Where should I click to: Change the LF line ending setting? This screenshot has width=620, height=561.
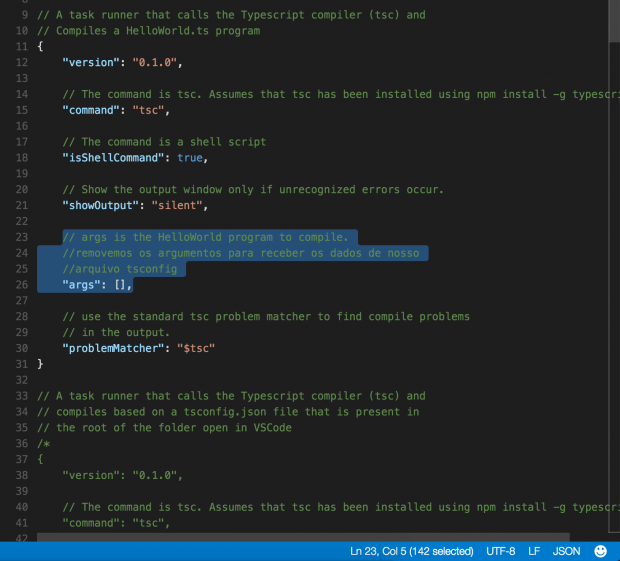pyautogui.click(x=534, y=551)
